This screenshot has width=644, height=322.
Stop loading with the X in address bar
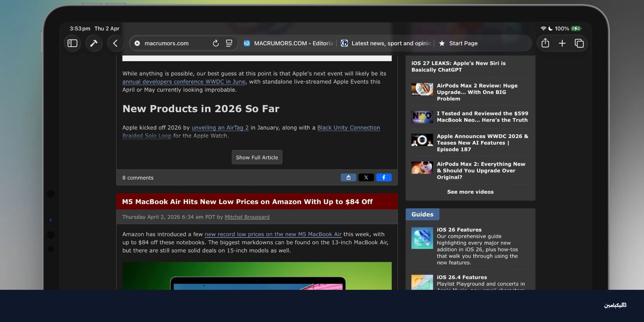[x=137, y=43]
